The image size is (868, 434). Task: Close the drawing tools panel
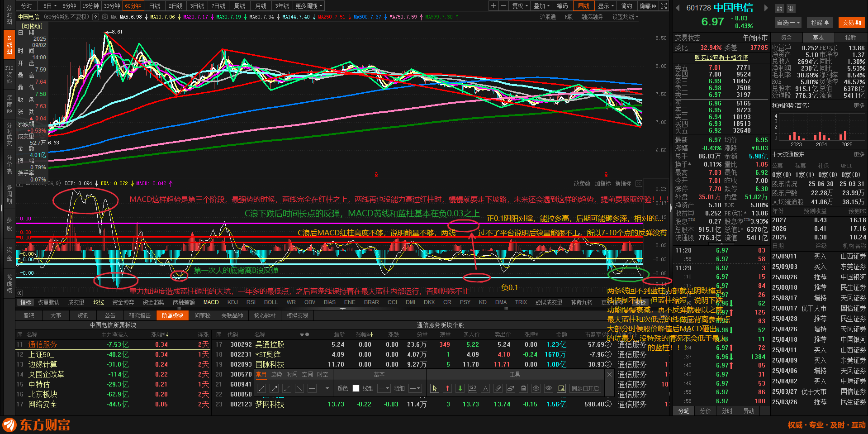pyautogui.click(x=609, y=375)
